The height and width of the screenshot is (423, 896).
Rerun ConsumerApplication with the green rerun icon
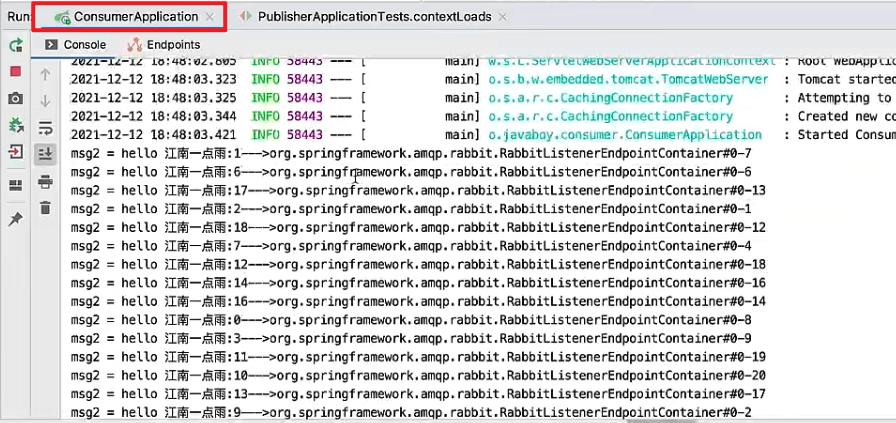16,45
